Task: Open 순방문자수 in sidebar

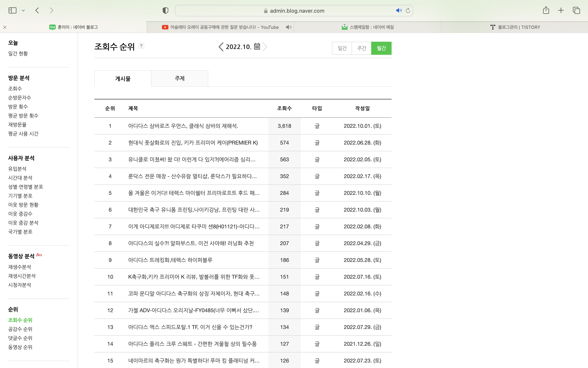Action: coord(20,98)
